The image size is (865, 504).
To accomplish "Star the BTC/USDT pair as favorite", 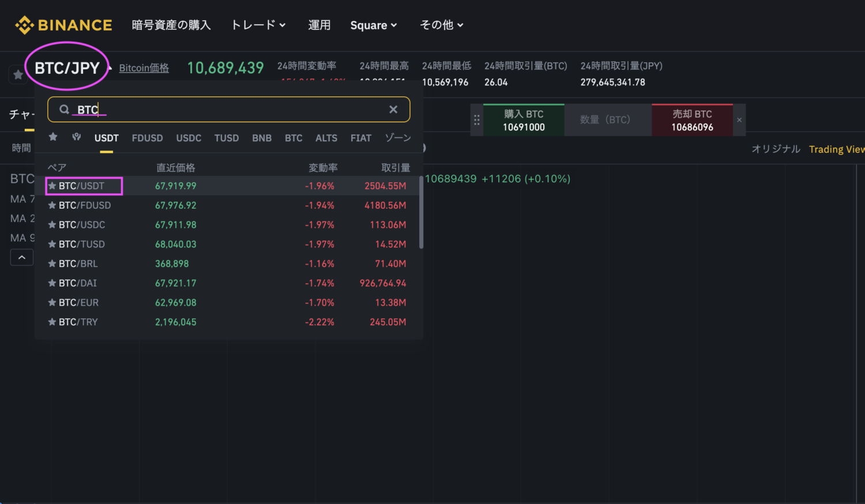I will pos(52,186).
